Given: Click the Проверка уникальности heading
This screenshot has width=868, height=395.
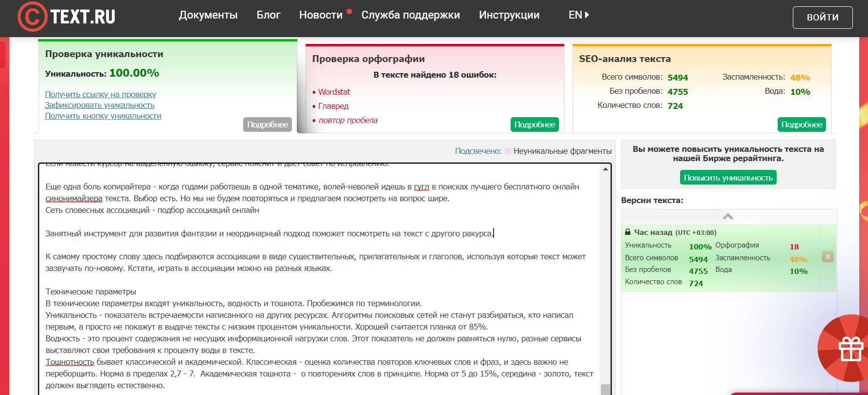Looking at the screenshot, I should pyautogui.click(x=104, y=54).
